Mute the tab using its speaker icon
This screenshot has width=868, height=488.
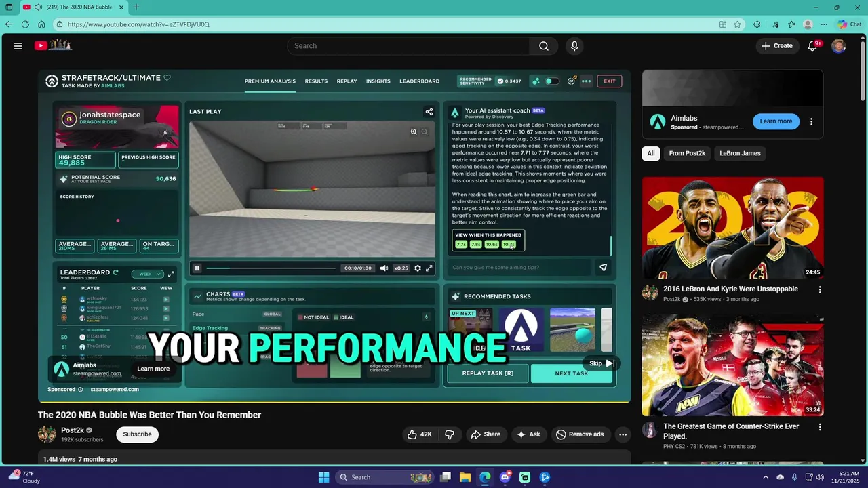click(39, 7)
